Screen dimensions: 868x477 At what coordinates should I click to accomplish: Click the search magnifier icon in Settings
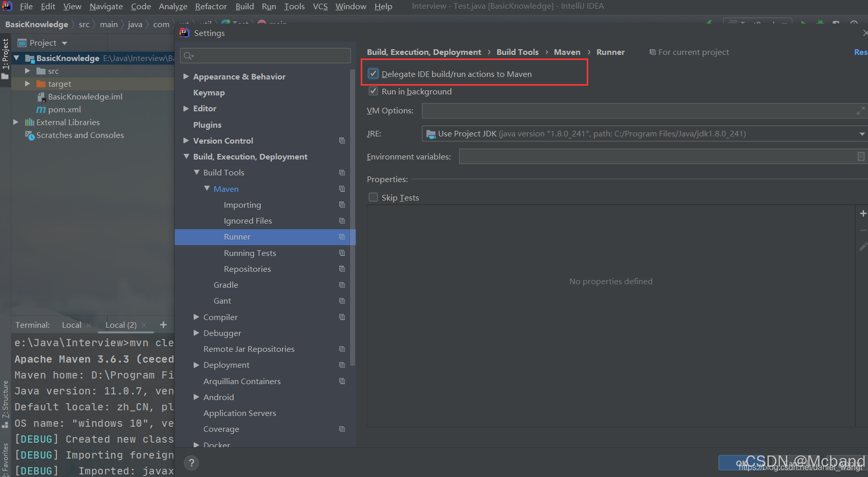click(x=189, y=56)
